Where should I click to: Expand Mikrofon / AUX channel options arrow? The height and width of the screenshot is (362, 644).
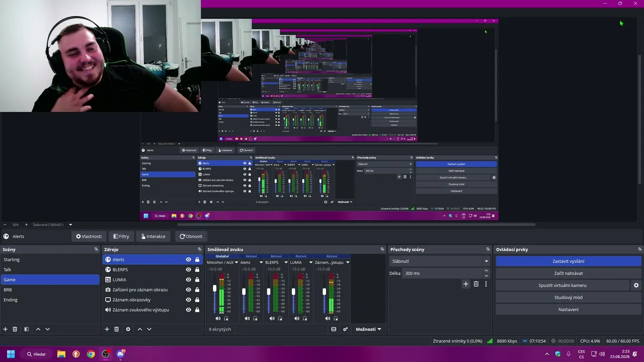[236, 262]
